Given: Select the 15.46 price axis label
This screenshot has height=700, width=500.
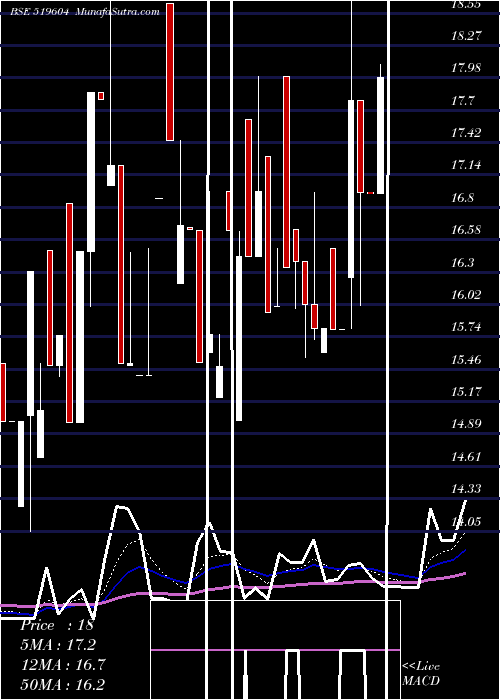Looking at the screenshot, I should 466,360.
